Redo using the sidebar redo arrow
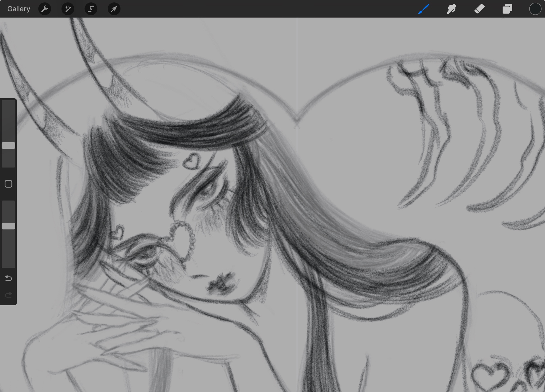 [8, 295]
